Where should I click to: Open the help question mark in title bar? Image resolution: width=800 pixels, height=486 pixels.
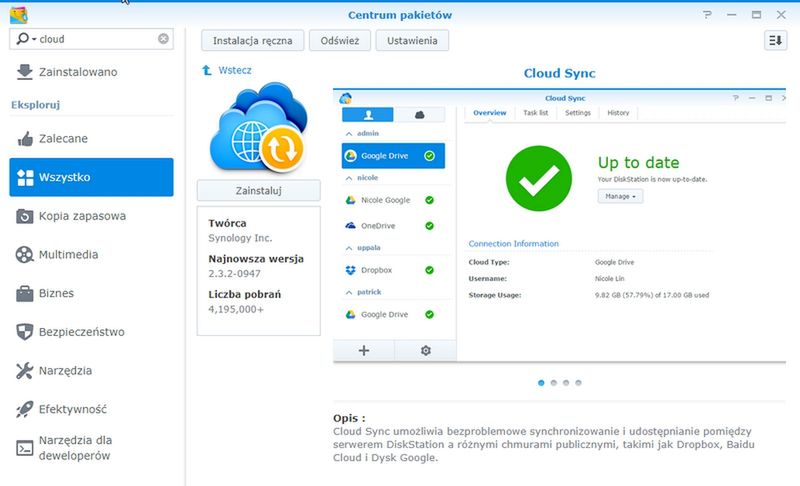point(707,15)
